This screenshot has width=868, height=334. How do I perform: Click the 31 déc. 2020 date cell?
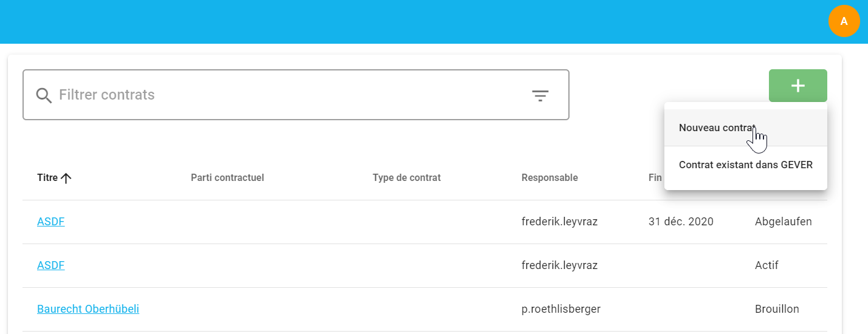[681, 222]
